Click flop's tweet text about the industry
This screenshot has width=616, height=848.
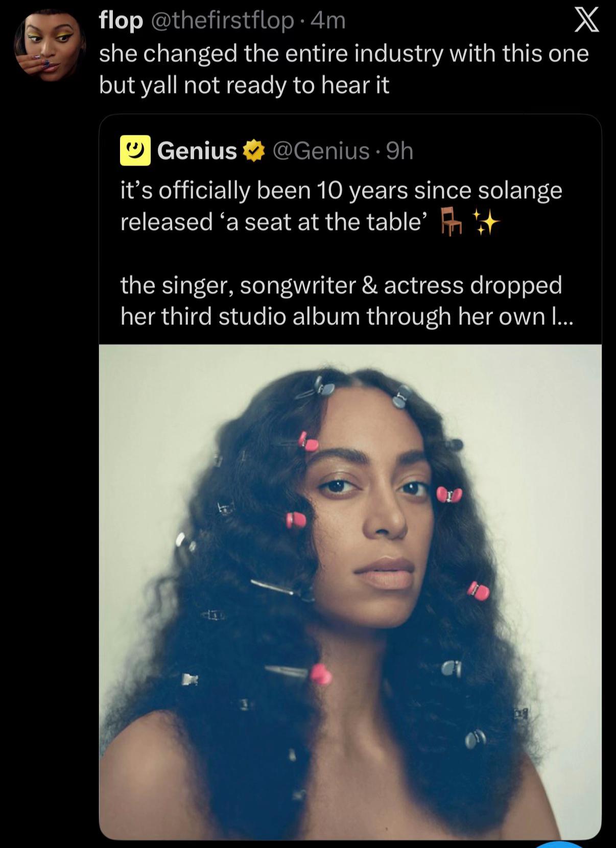click(x=344, y=69)
